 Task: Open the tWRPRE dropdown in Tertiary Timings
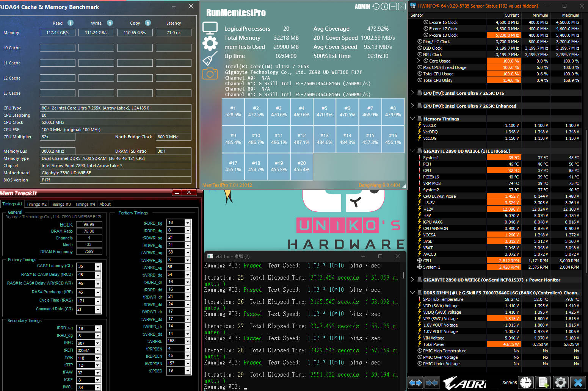[187, 341]
